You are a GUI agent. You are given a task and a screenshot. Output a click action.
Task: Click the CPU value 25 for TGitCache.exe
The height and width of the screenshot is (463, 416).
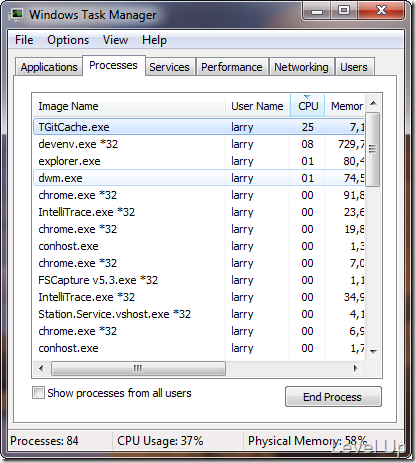click(x=308, y=127)
